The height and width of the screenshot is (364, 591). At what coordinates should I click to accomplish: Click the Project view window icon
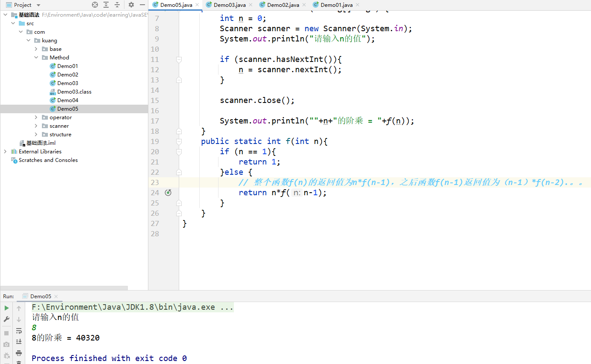[9, 5]
